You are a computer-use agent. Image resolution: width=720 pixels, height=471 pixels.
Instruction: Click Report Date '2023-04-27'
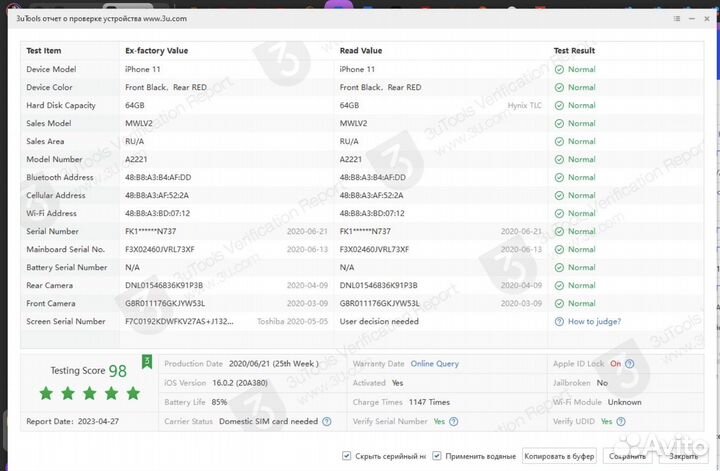98,421
